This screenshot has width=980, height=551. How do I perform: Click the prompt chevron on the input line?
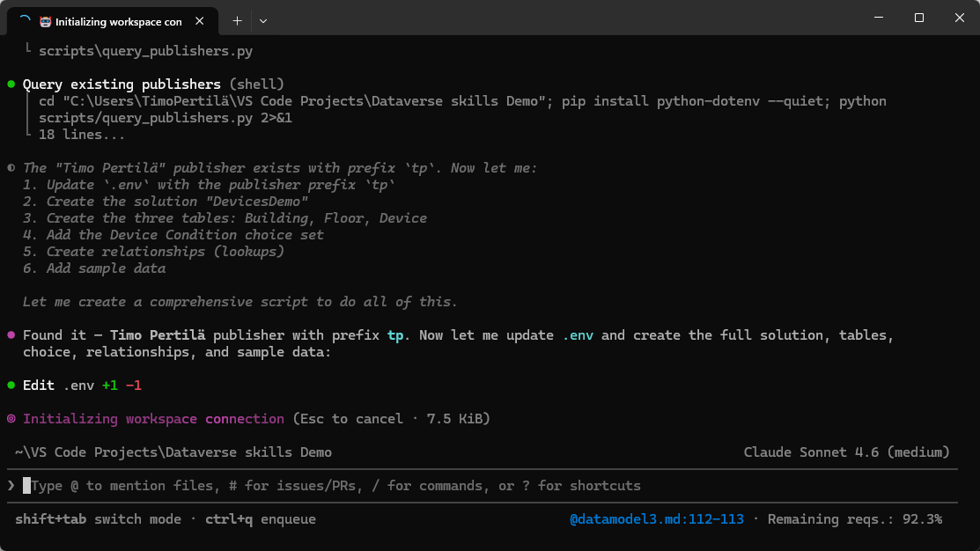pyautogui.click(x=11, y=486)
